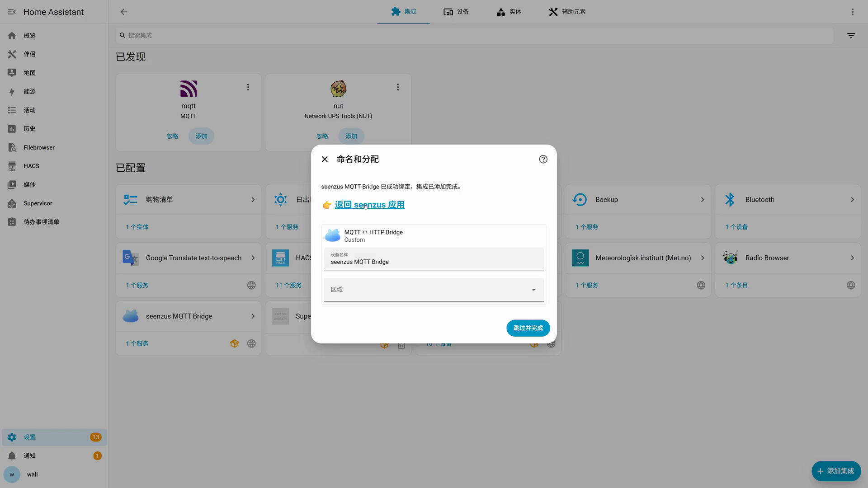Ignore the discovered nut integration
The height and width of the screenshot is (488, 868).
tap(322, 136)
